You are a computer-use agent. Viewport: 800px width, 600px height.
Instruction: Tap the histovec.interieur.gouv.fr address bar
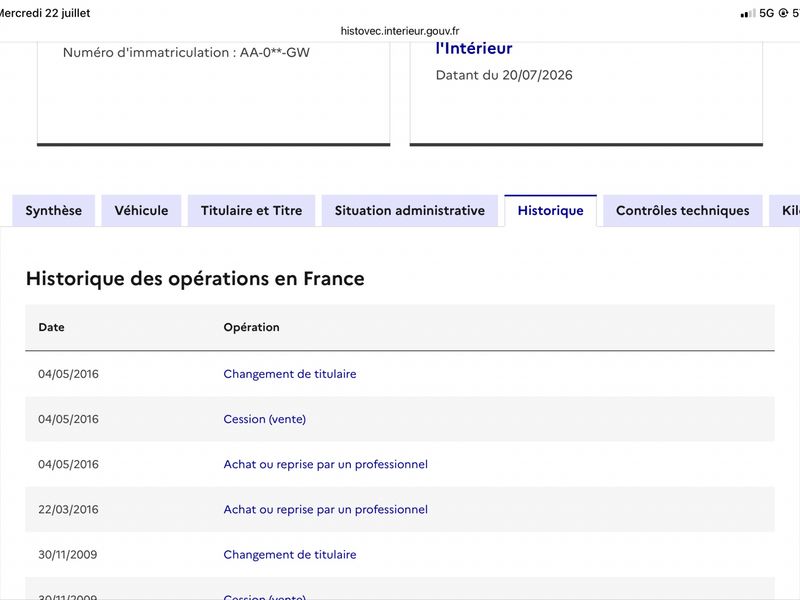pyautogui.click(x=400, y=31)
